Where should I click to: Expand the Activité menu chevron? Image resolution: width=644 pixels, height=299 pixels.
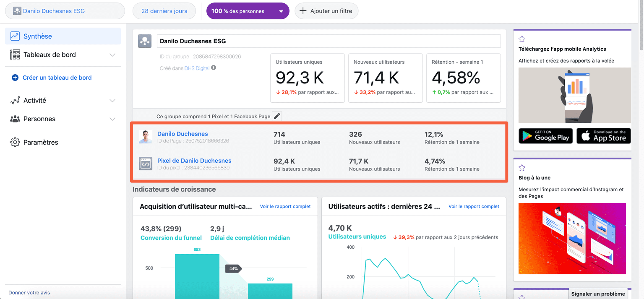(x=112, y=101)
